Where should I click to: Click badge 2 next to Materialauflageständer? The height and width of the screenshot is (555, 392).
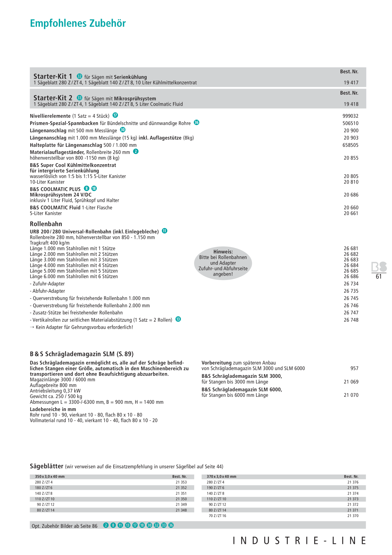(x=136, y=152)
